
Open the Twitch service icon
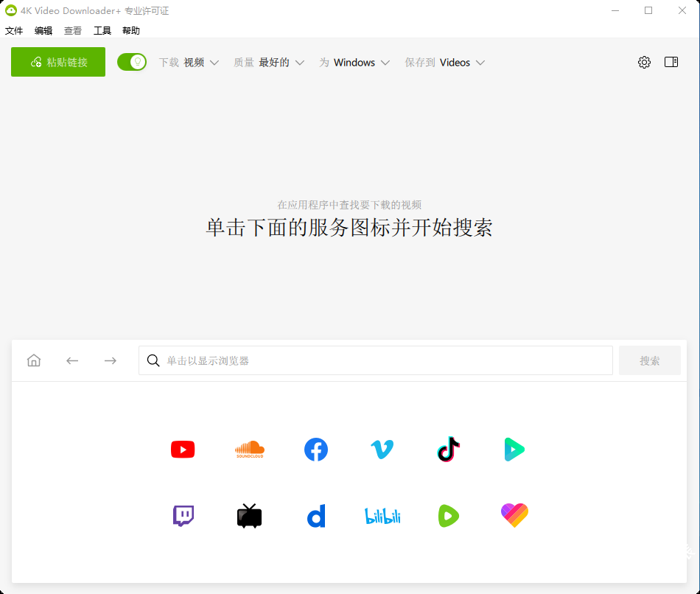pos(183,516)
